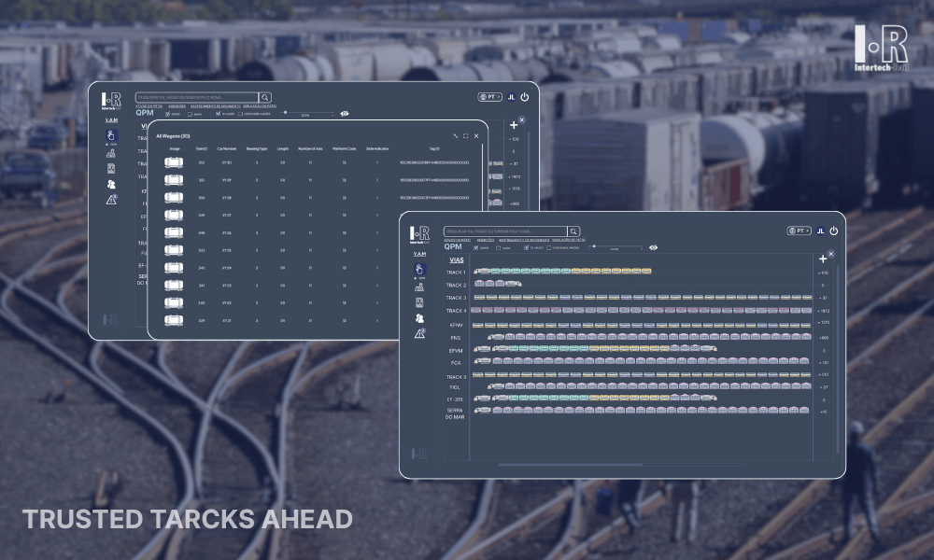Click the magnifier search icon in back window
The width and height of the screenshot is (934, 560).
click(x=265, y=98)
